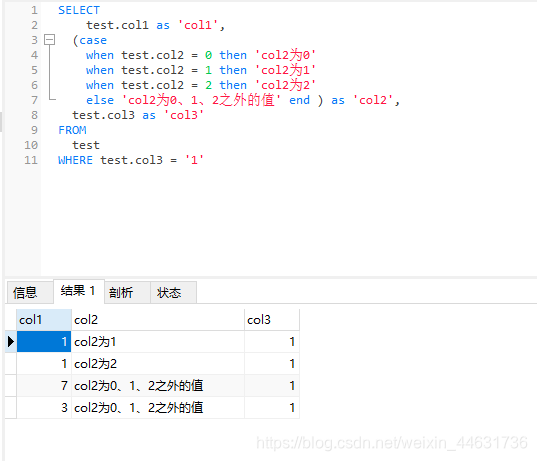Select the col1 cell with value 3
This screenshot has width=537, height=461.
(x=44, y=407)
